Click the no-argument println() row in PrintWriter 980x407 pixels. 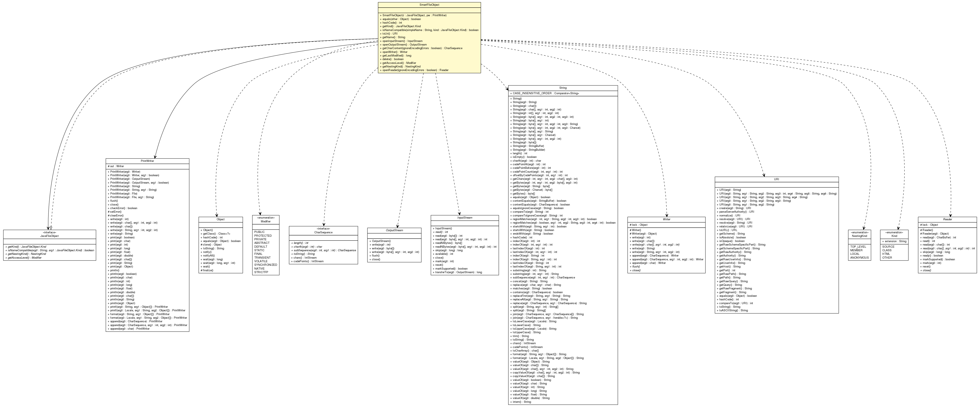113,271
